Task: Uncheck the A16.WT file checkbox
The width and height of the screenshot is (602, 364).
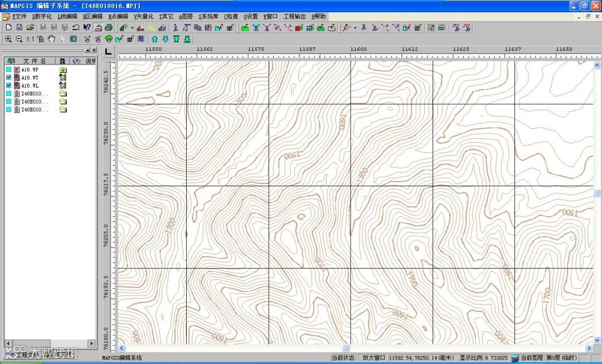Action: tap(9, 77)
